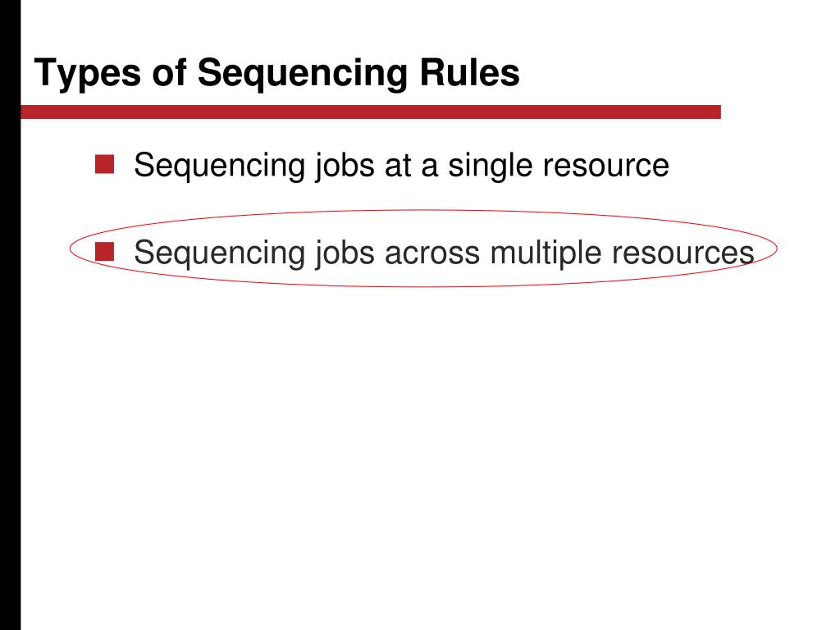This screenshot has height=630, width=840.
Task: Click the red bullet before multiple resources line
Action: (104, 251)
